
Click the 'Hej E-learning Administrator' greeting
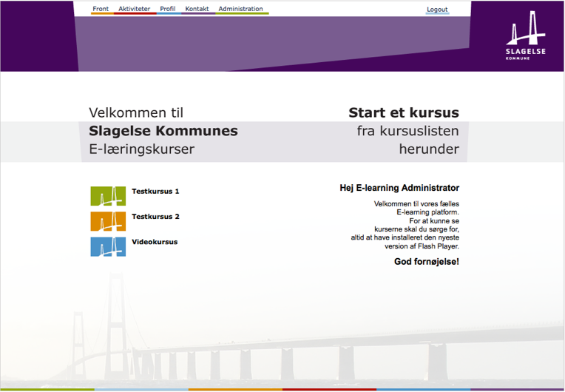click(399, 188)
